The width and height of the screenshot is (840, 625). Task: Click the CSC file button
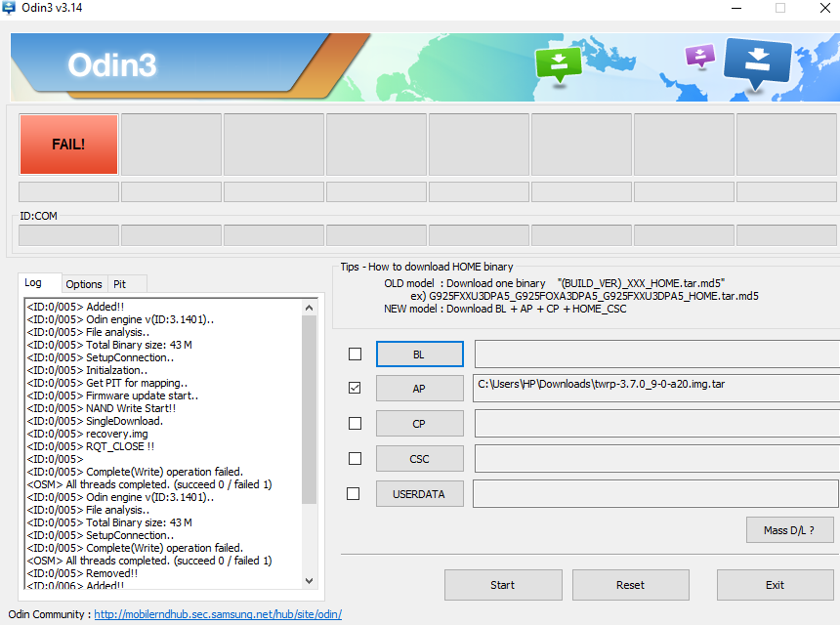point(419,459)
